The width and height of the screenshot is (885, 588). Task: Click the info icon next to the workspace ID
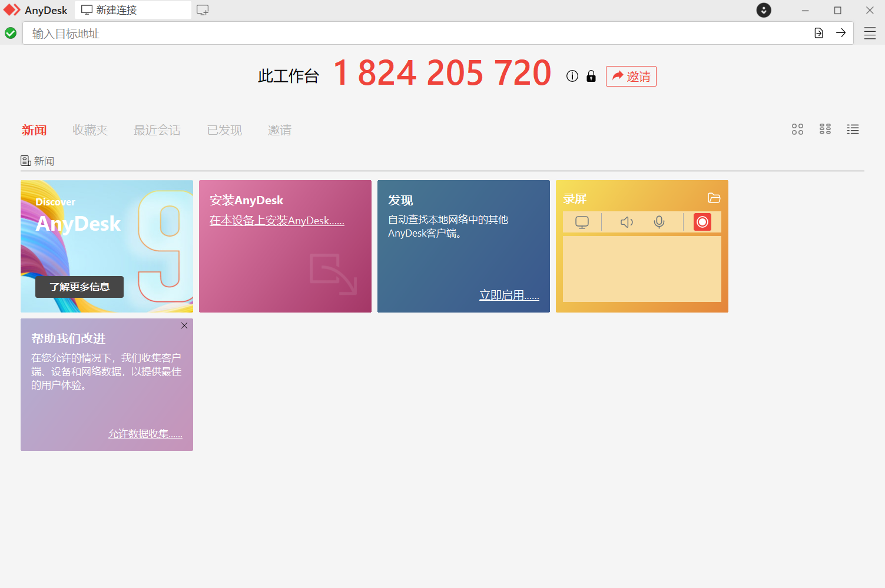(x=572, y=76)
